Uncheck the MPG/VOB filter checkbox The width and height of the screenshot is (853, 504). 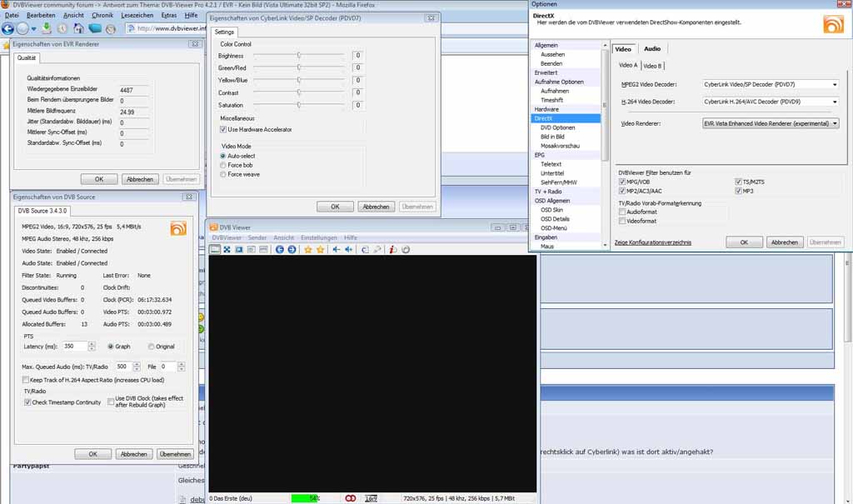click(x=621, y=182)
